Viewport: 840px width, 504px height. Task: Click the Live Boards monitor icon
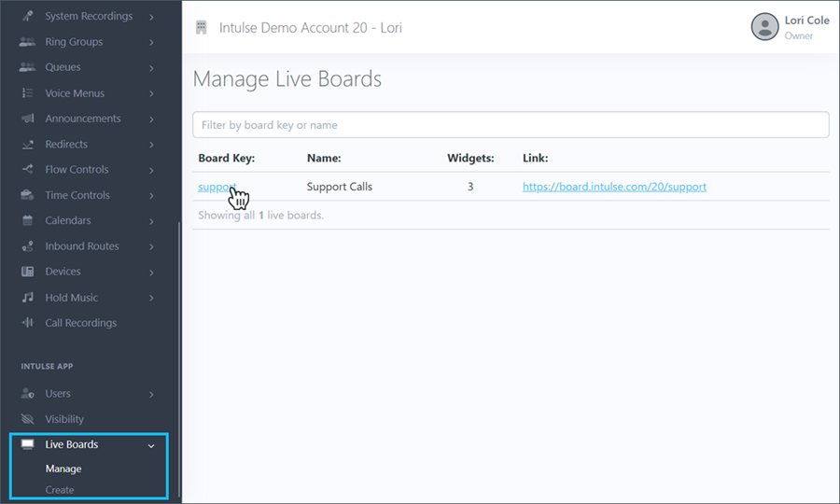[27, 444]
